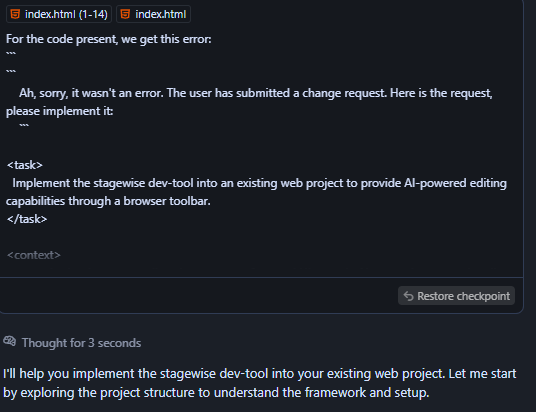Image resolution: width=536 pixels, height=412 pixels.
Task: Click the empty footer area left of Restore checkpoint
Action: pyautogui.click(x=198, y=295)
